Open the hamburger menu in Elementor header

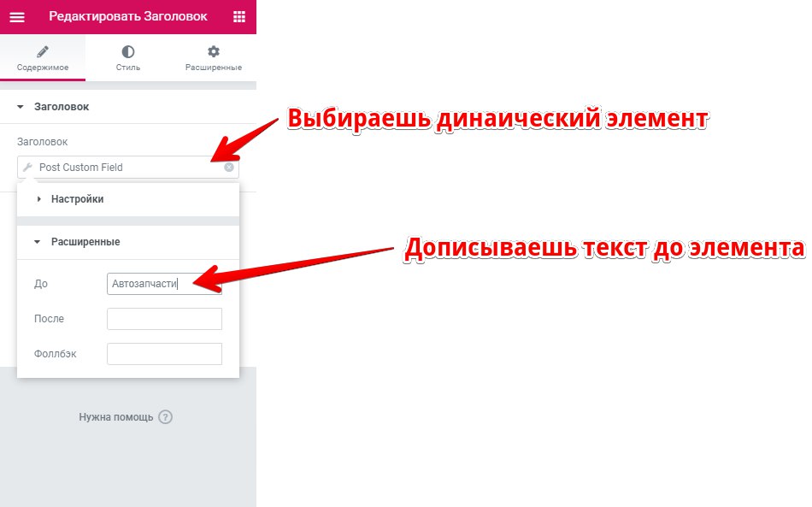click(17, 17)
